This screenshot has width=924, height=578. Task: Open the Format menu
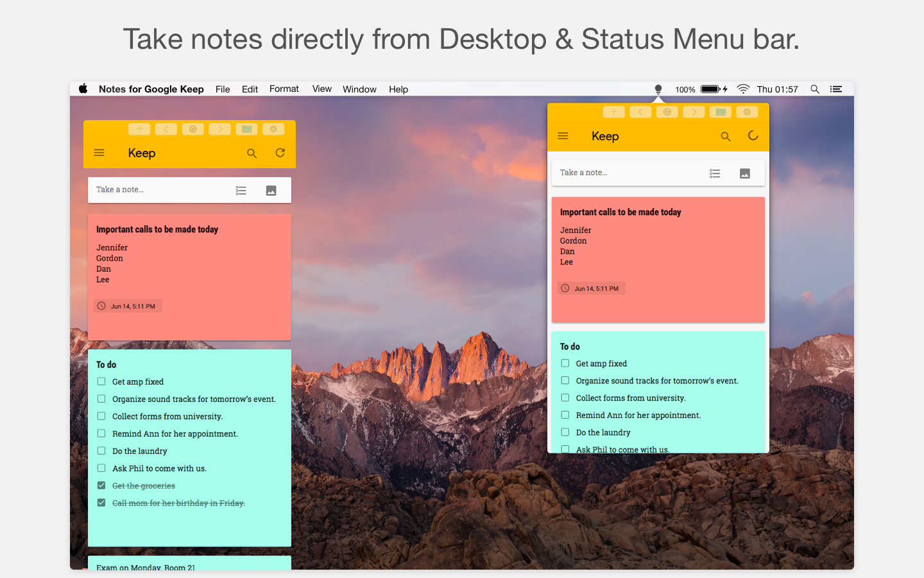click(284, 89)
